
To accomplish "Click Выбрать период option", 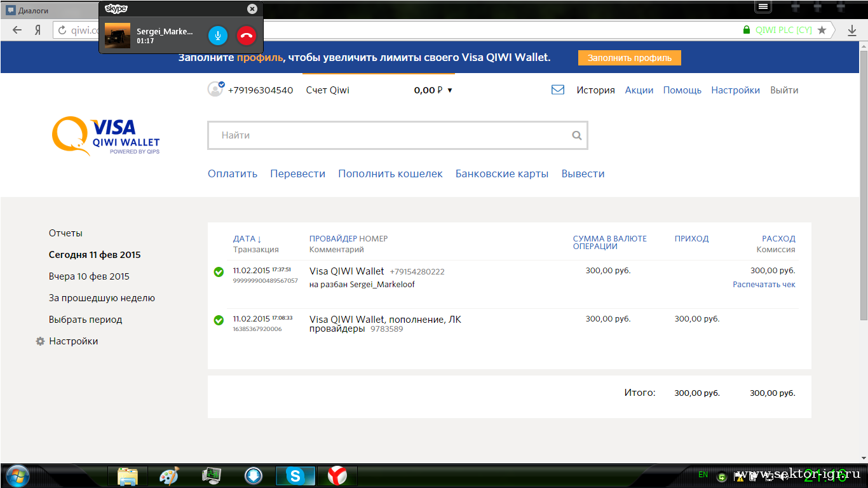I will pyautogui.click(x=85, y=320).
